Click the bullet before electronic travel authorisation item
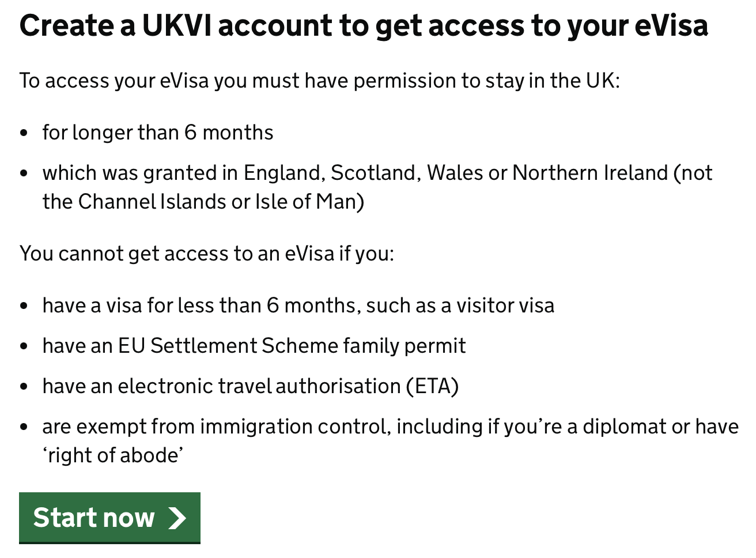 (x=24, y=387)
